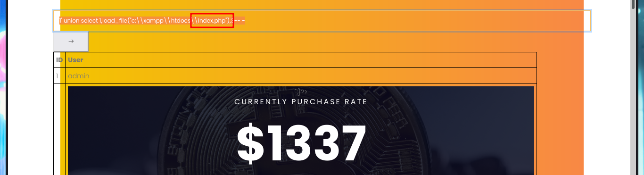Click the word xampp in the file path
This screenshot has height=175, width=644.
pos(153,20)
